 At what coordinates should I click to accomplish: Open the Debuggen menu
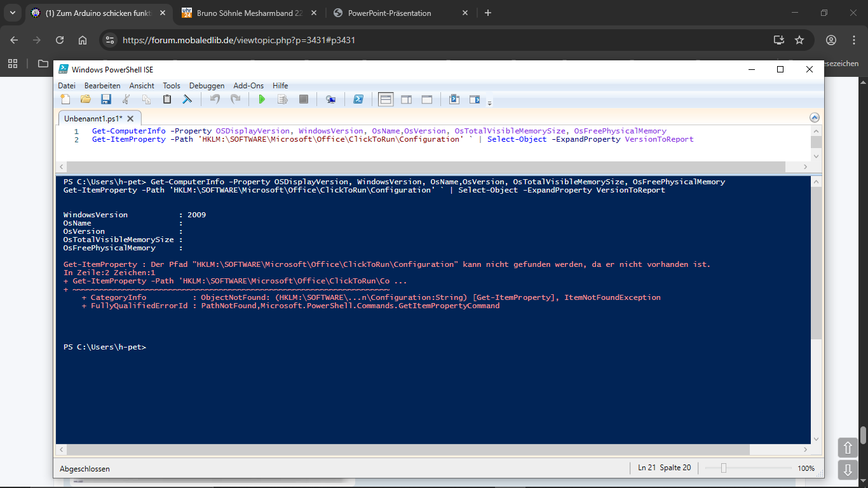(207, 86)
